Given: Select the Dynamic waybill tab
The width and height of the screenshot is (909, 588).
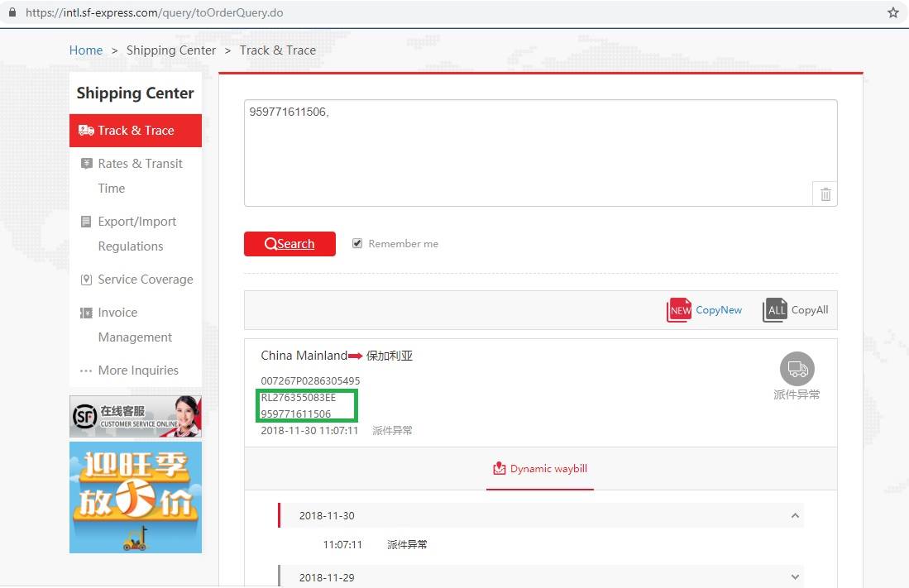Looking at the screenshot, I should [540, 469].
